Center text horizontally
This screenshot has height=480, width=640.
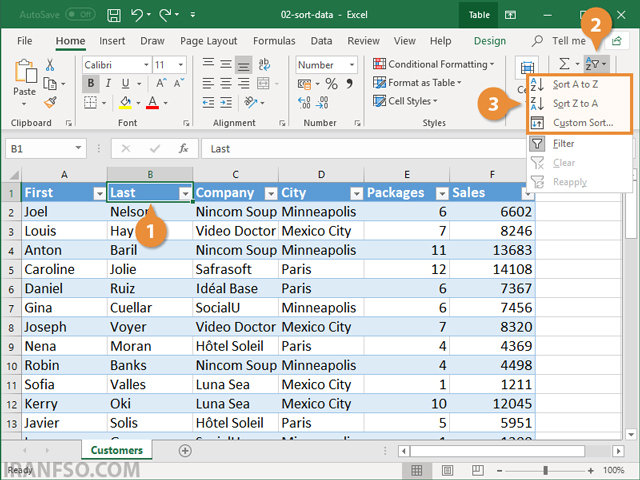pos(226,83)
